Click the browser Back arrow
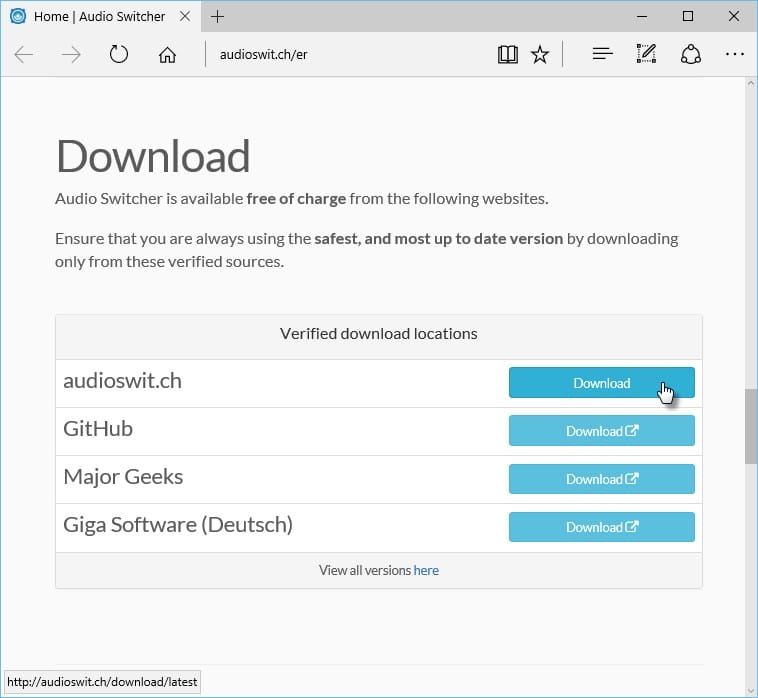Viewport: 758px width, 698px height. pos(23,55)
